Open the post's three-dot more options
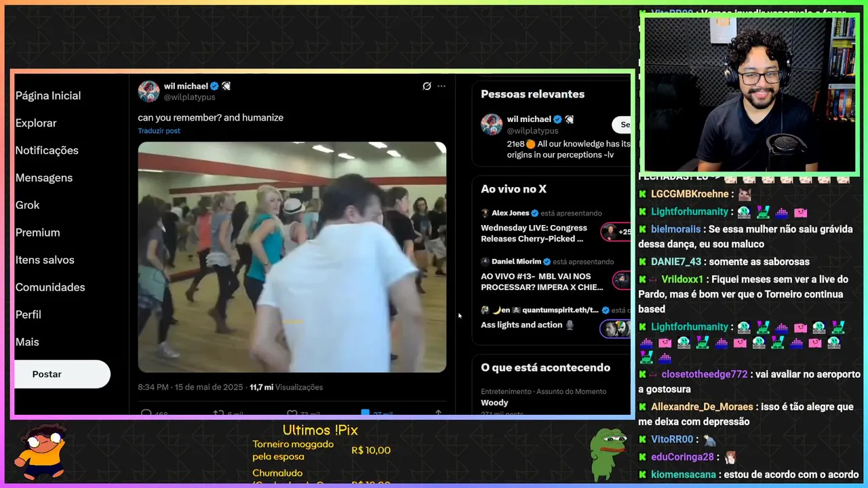 click(441, 86)
